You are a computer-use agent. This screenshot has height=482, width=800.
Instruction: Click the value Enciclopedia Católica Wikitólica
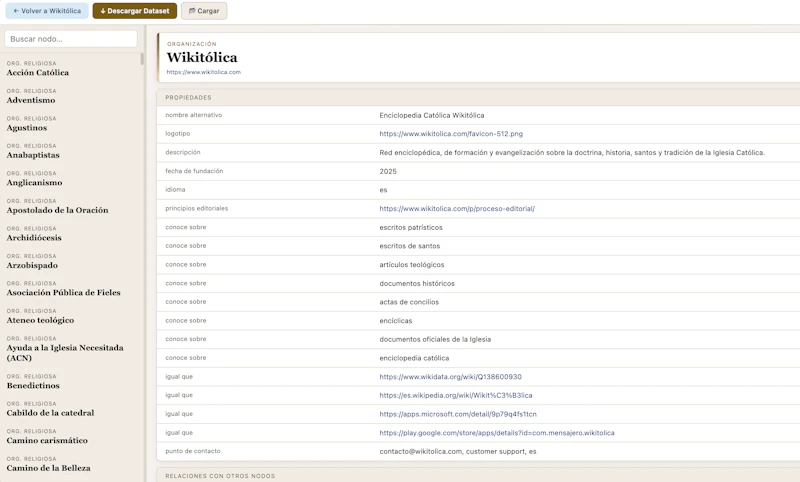(432, 115)
